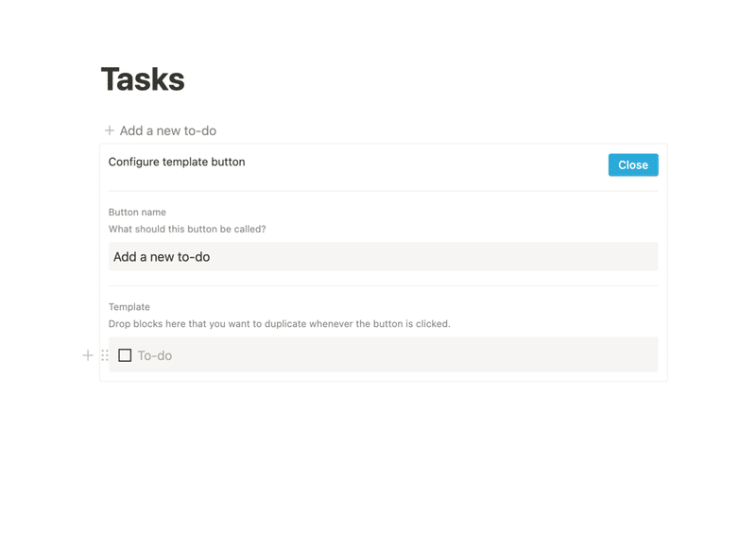This screenshot has height=533, width=756.
Task: Check the To-do checkbox in the template
Action: point(125,355)
